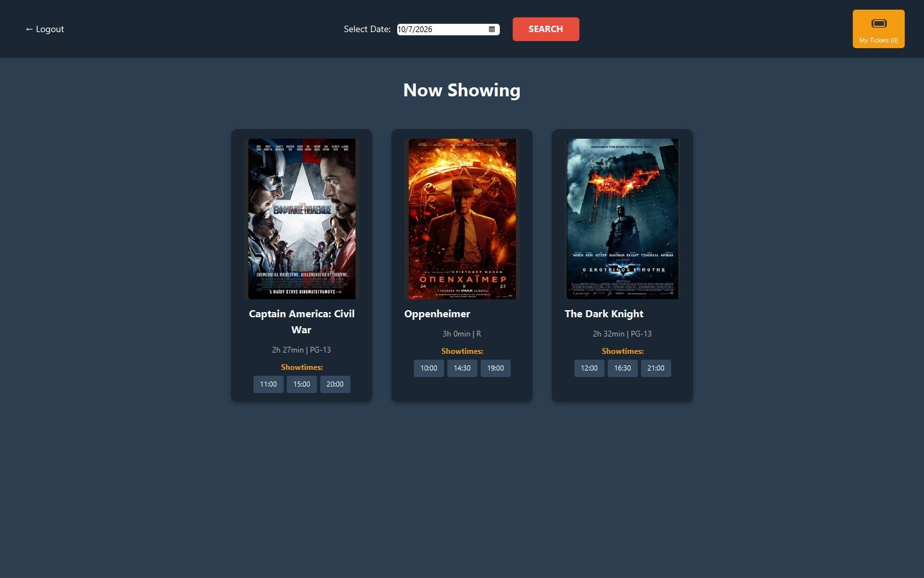
Task: Click the '2h 27min | PG-13' runtime text
Action: tap(302, 350)
